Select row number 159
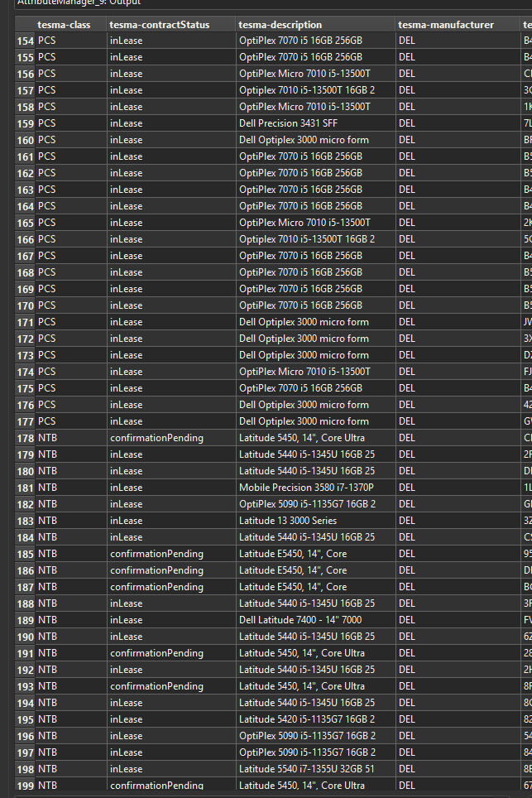 click(25, 123)
